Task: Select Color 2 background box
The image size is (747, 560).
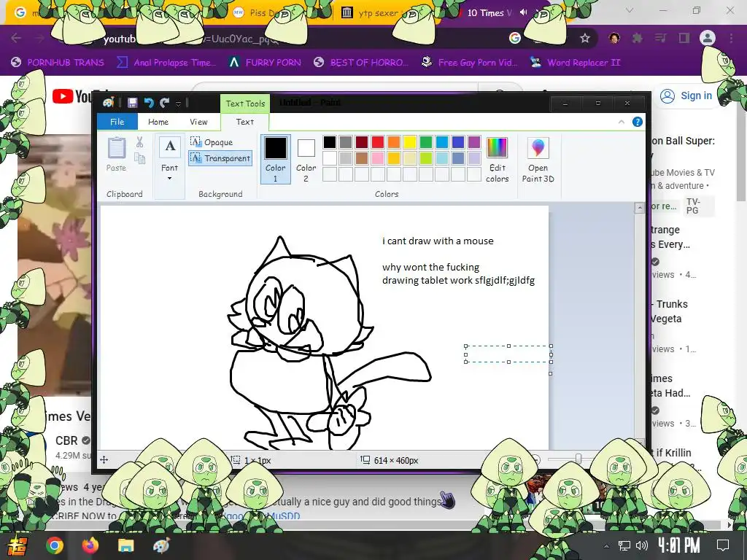Action: tap(306, 159)
